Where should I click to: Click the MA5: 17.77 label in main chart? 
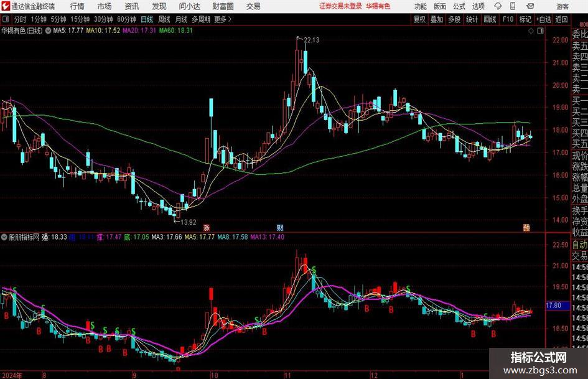point(68,30)
